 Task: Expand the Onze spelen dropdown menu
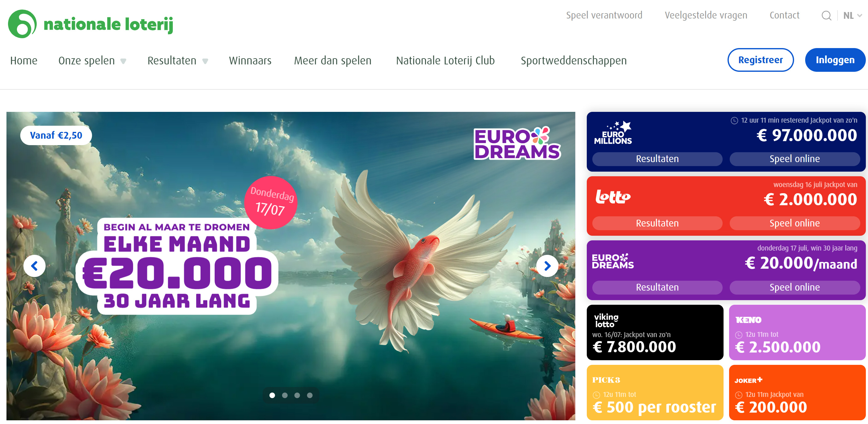coord(92,61)
